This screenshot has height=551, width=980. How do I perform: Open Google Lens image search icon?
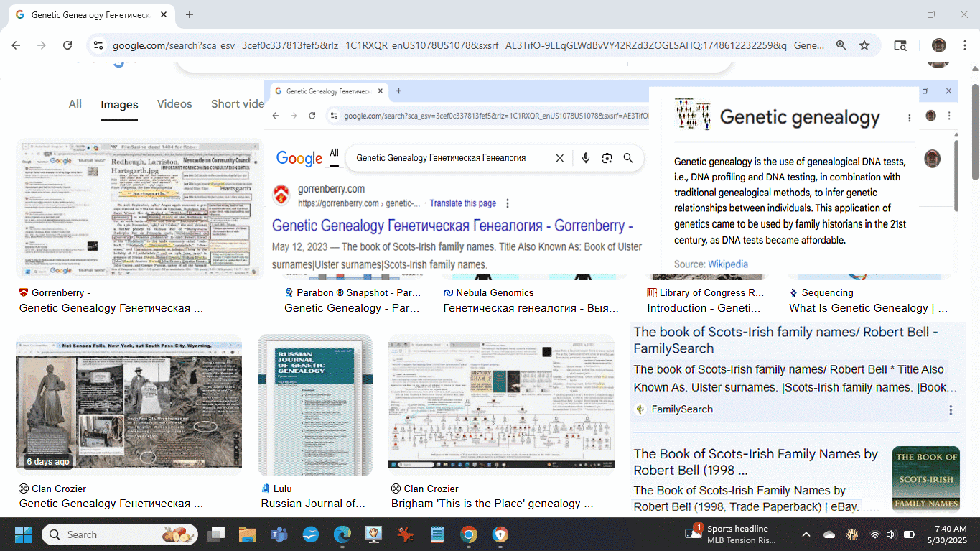pyautogui.click(x=607, y=158)
